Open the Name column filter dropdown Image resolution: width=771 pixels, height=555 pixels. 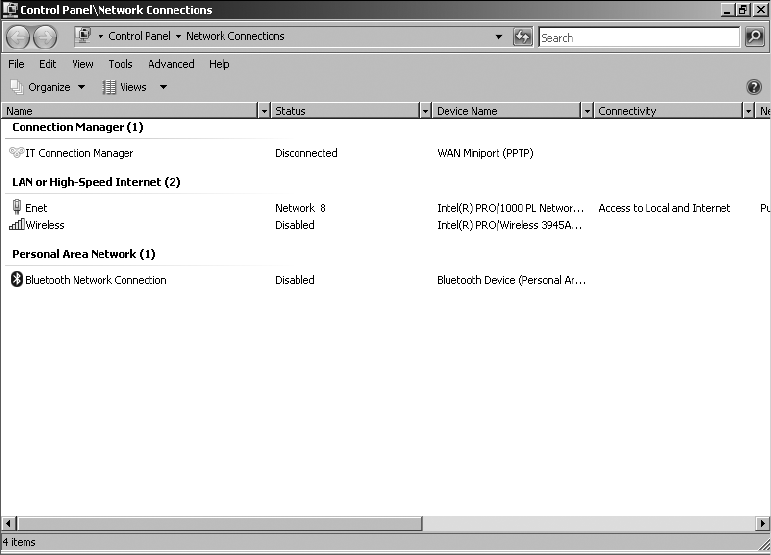point(264,111)
